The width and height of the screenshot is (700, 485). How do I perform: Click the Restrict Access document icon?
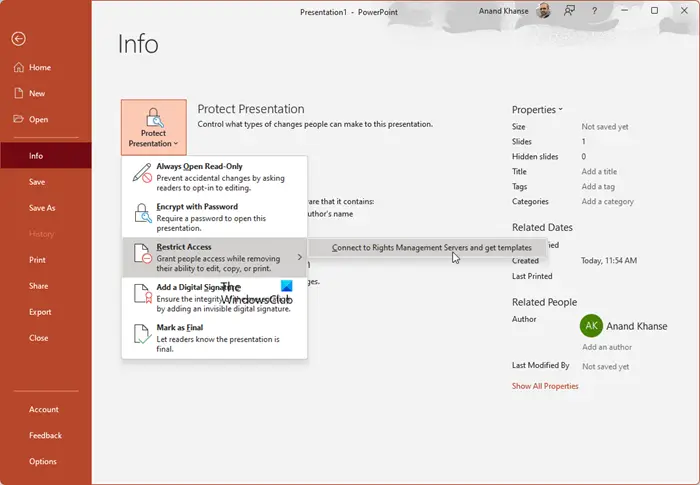tap(142, 254)
